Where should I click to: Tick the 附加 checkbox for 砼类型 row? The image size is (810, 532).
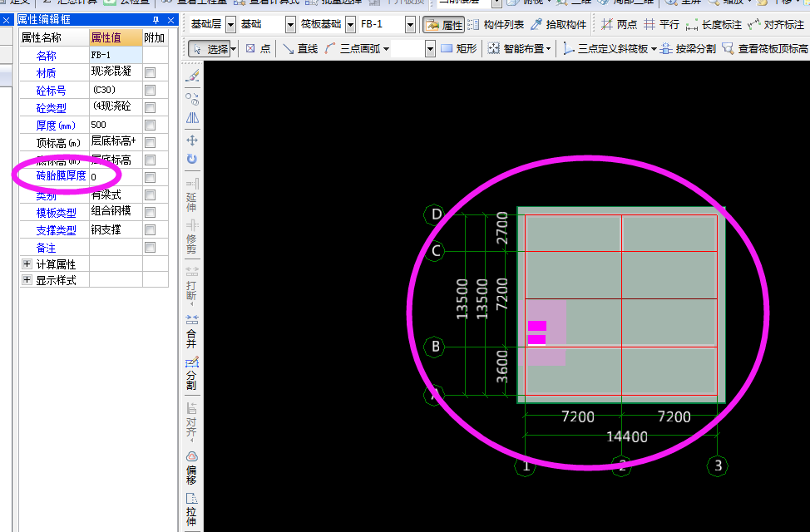[151, 108]
